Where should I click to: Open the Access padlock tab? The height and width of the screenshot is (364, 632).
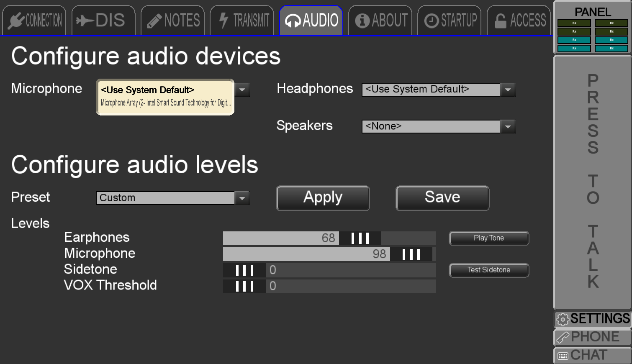519,20
